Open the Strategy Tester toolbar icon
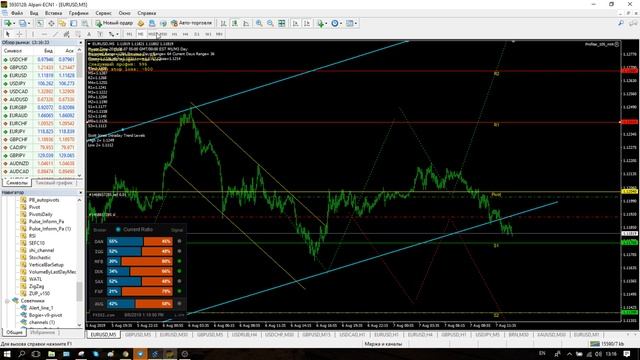640x360 pixels. [85, 23]
